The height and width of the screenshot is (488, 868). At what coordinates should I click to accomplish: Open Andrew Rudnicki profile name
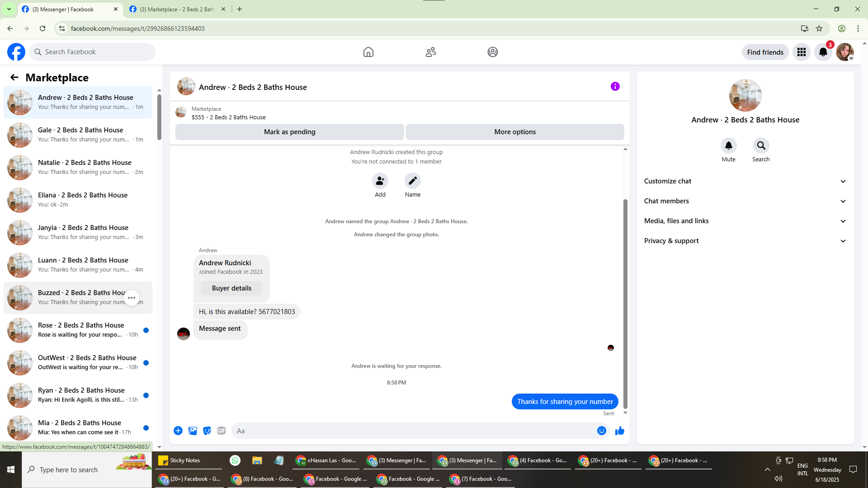225,263
